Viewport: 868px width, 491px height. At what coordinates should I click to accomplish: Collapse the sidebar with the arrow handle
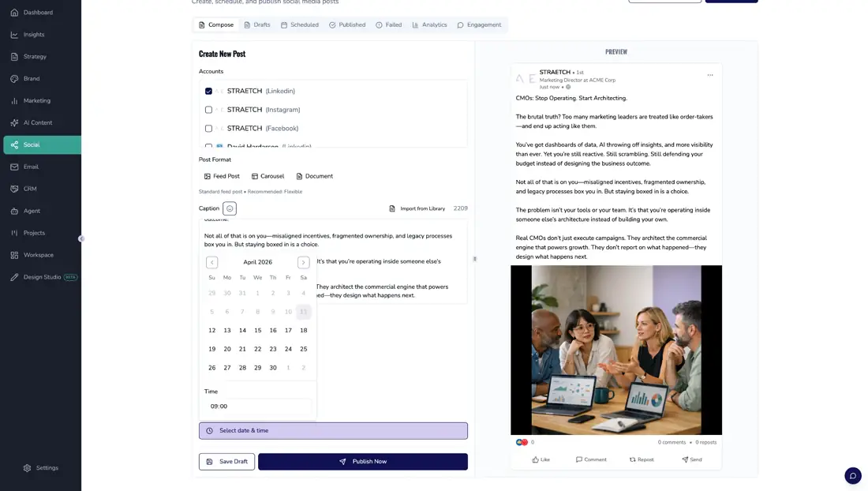[x=80, y=238]
